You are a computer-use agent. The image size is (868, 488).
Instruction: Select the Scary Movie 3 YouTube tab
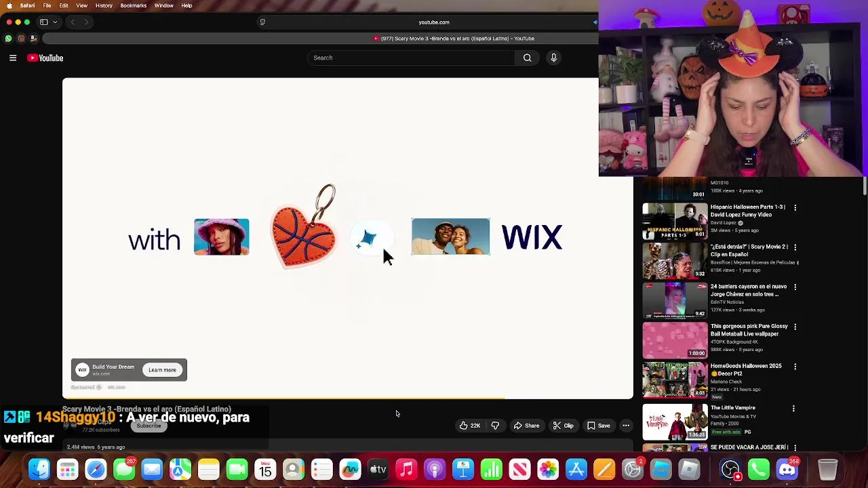coord(454,39)
